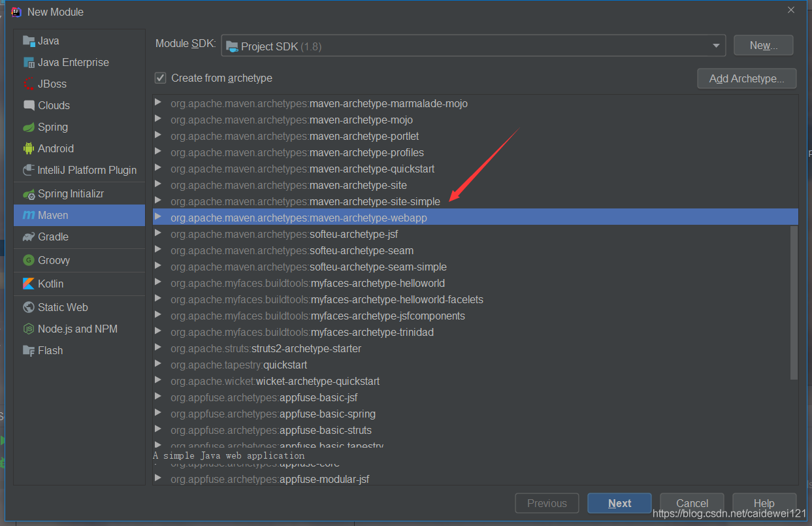812x526 pixels.
Task: Click the JBoss icon in sidebar
Action: pyautogui.click(x=29, y=84)
